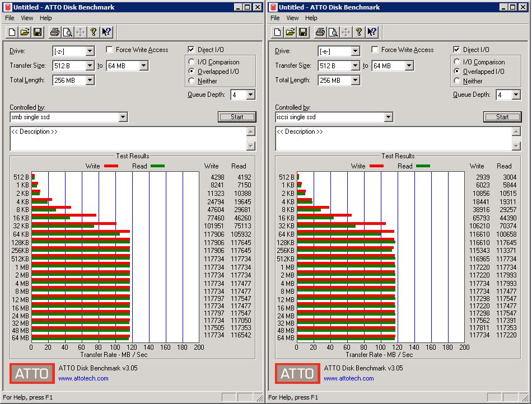This screenshot has height=404, width=532.
Task: Open 64 MB transfer size dropdown, right window
Action: pyautogui.click(x=409, y=66)
